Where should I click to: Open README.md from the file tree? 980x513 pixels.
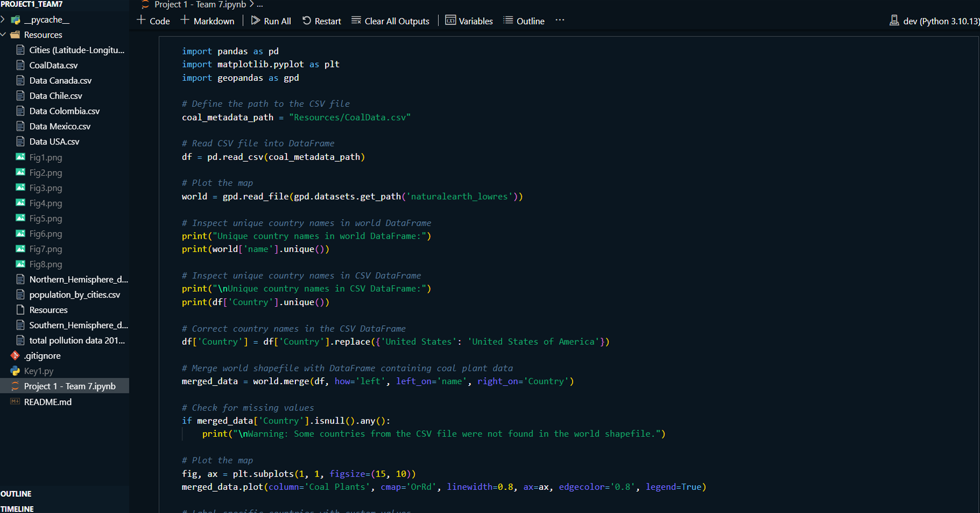48,402
